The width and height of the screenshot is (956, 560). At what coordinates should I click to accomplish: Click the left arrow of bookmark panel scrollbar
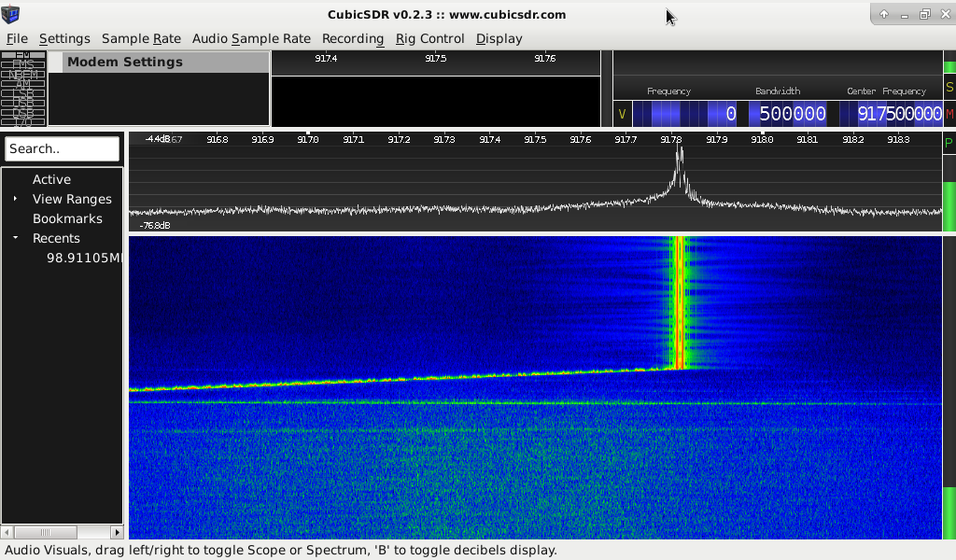click(7, 532)
